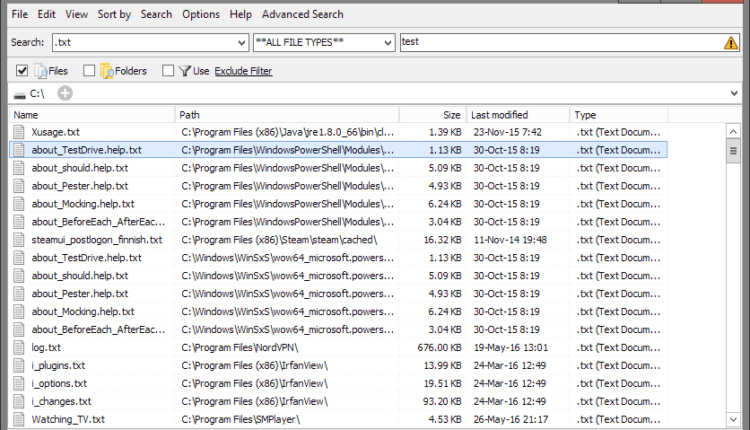Click the log.txt file icon

point(19,348)
